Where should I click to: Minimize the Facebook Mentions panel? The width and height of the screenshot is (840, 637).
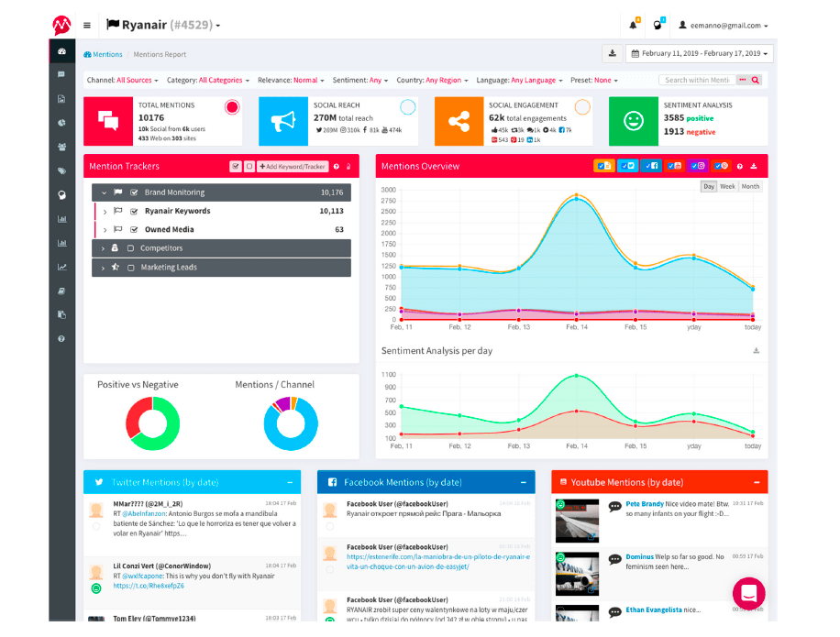coord(524,482)
